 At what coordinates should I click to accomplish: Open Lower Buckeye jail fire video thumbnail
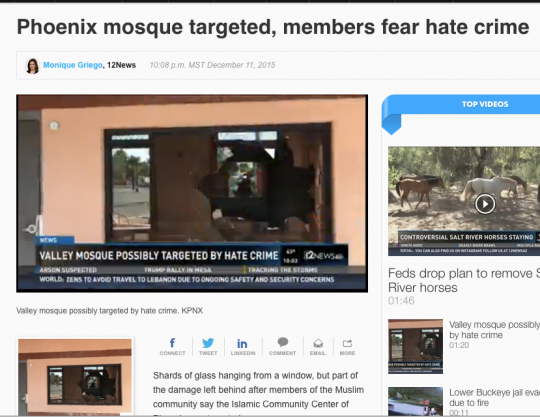(x=415, y=402)
